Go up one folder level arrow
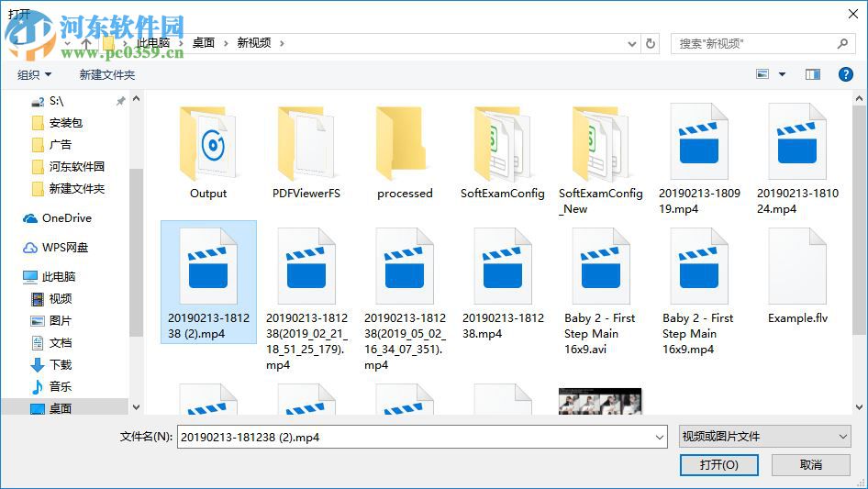This screenshot has height=489, width=868. coord(86,42)
